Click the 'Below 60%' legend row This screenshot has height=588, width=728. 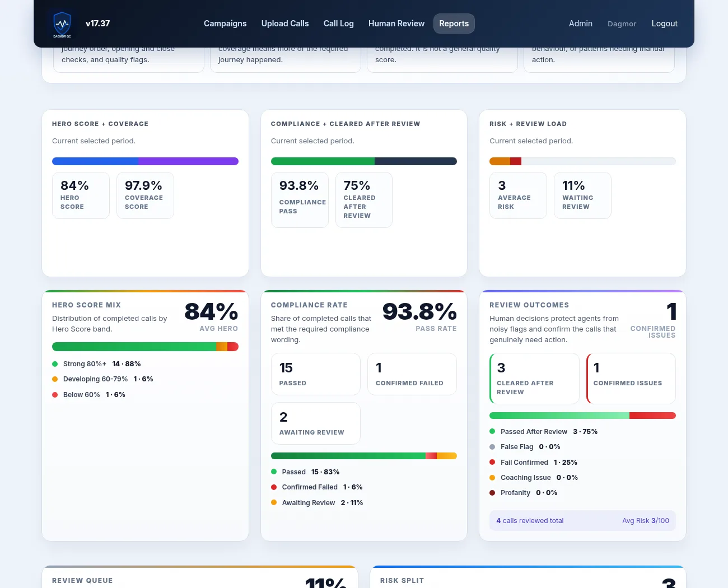(x=88, y=395)
